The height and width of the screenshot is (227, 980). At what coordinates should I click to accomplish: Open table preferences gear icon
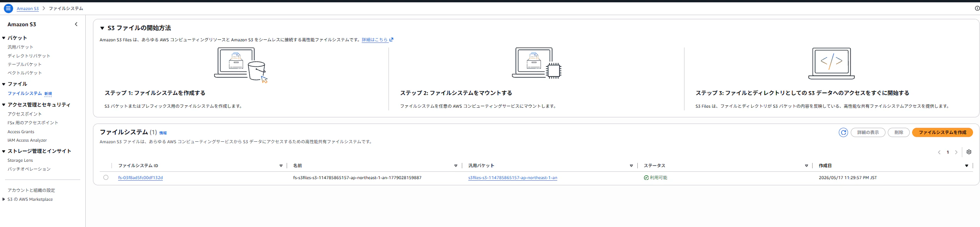[x=969, y=152]
